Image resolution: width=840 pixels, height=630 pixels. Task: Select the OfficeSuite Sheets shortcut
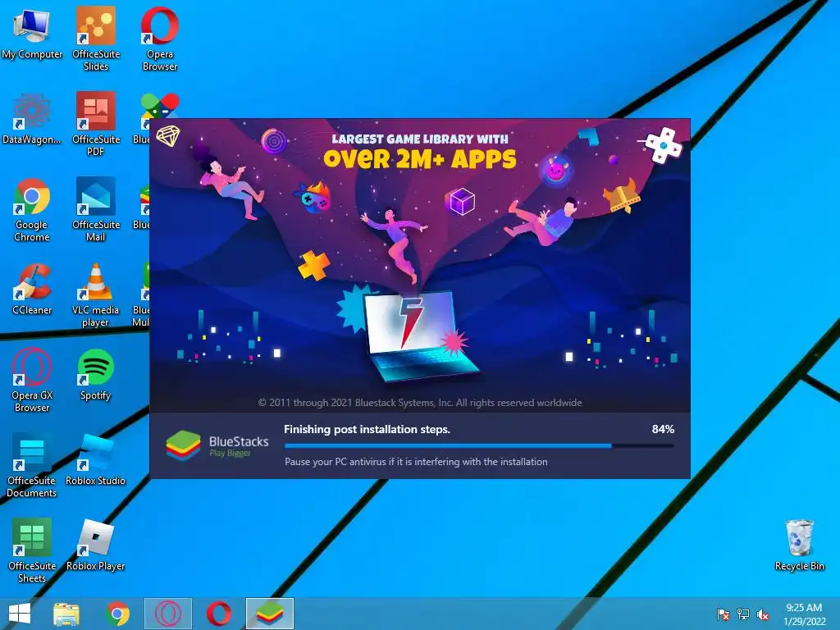click(x=32, y=550)
